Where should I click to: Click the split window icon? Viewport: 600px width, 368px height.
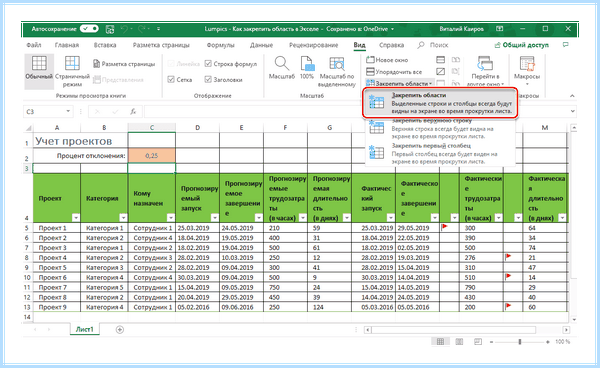point(441,60)
